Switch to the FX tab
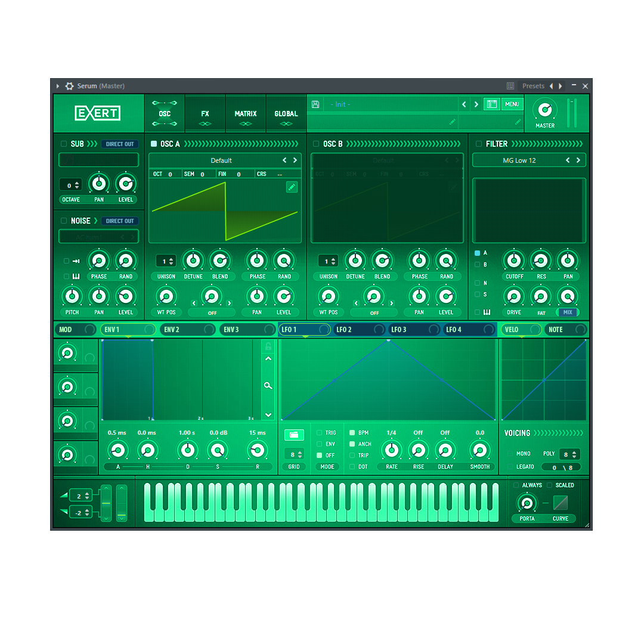 click(205, 114)
